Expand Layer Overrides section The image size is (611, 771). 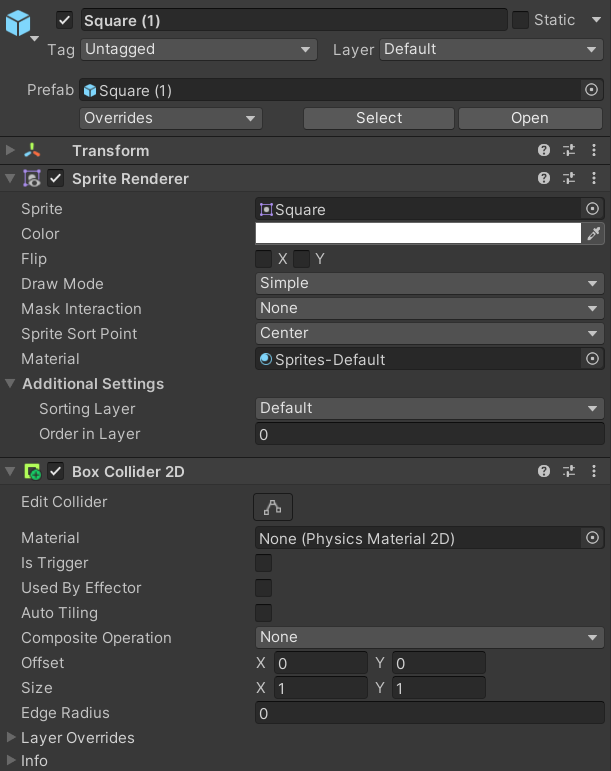(x=10, y=737)
